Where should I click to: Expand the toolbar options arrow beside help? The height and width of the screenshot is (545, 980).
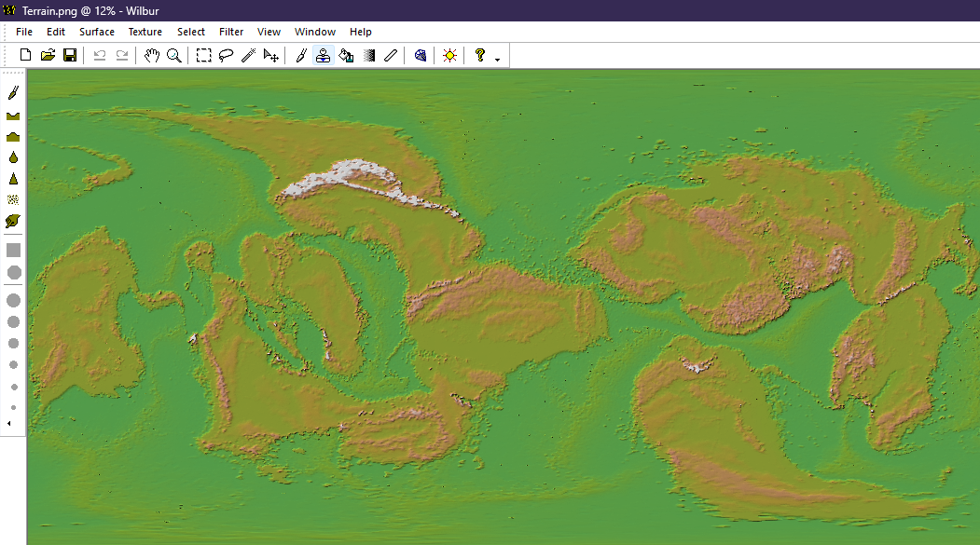pos(497,59)
